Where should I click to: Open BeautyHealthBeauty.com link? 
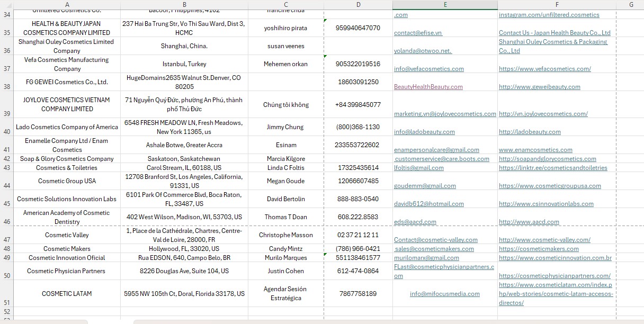pyautogui.click(x=428, y=87)
